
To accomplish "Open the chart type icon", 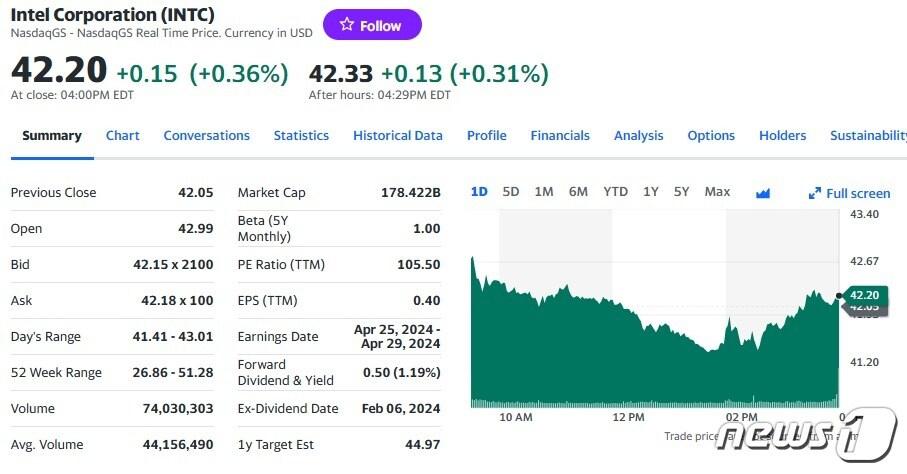I will [764, 193].
